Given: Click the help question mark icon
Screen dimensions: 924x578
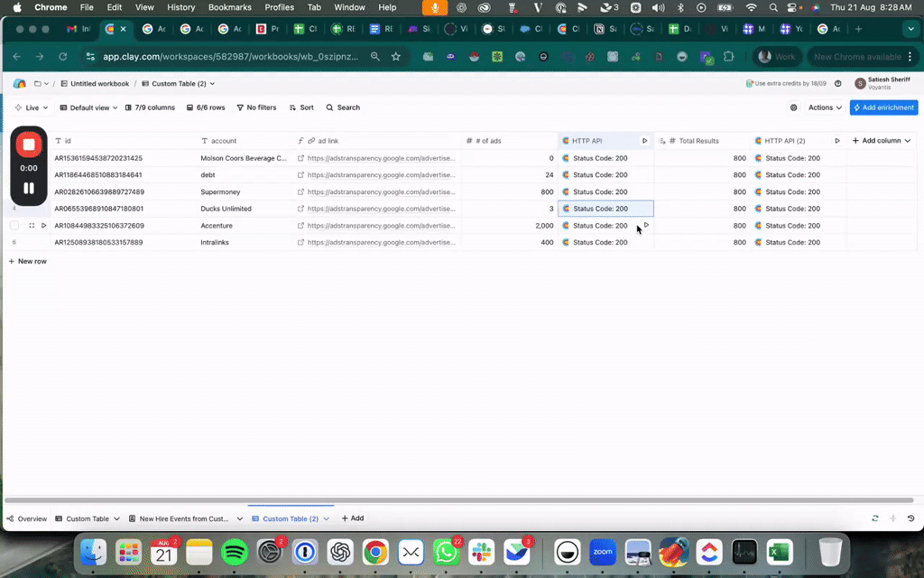Looking at the screenshot, I should click(838, 84).
